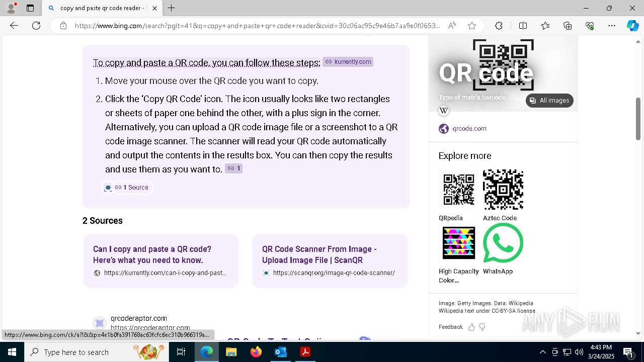Click the citation 1 link chip
Viewport: 644px width, 362px height.
233,168
